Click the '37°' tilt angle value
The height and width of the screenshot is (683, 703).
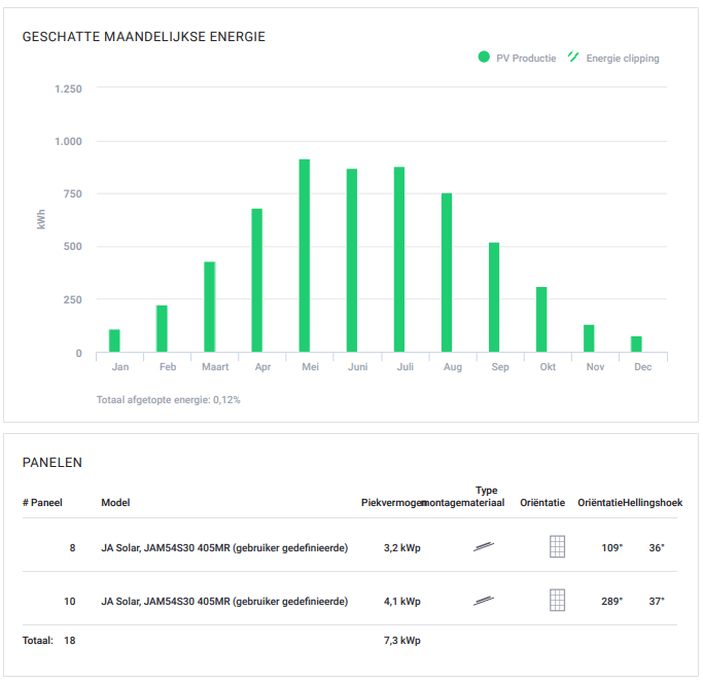(656, 601)
